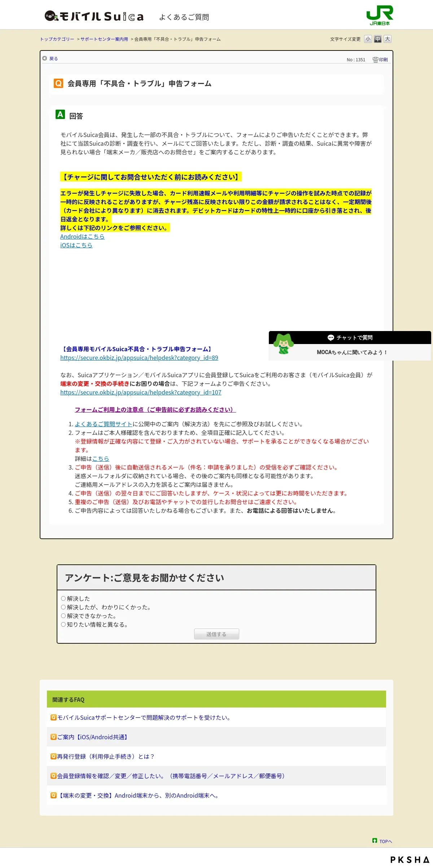Viewport: 433px width, 868px height.
Task: Click the No : 1351 article number
Action: 356,60
